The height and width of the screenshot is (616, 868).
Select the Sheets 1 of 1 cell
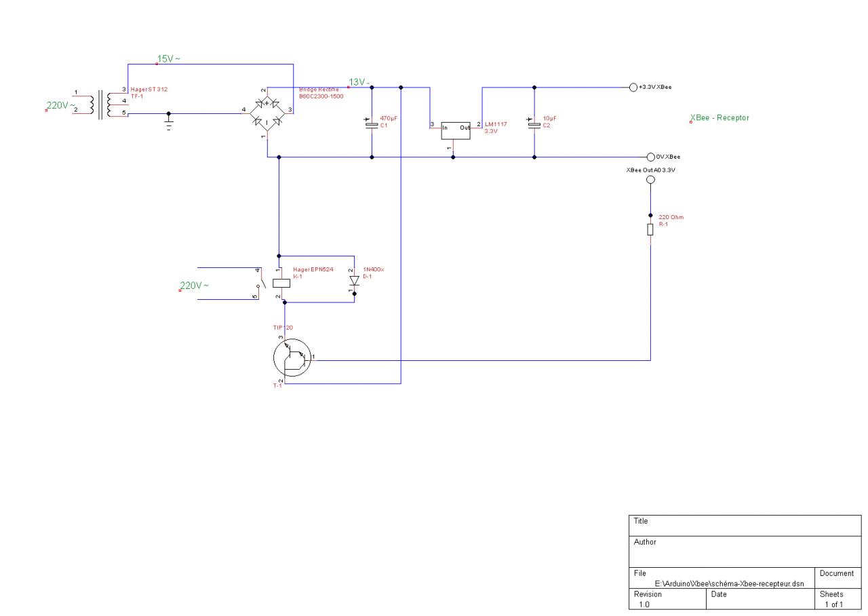[x=837, y=598]
